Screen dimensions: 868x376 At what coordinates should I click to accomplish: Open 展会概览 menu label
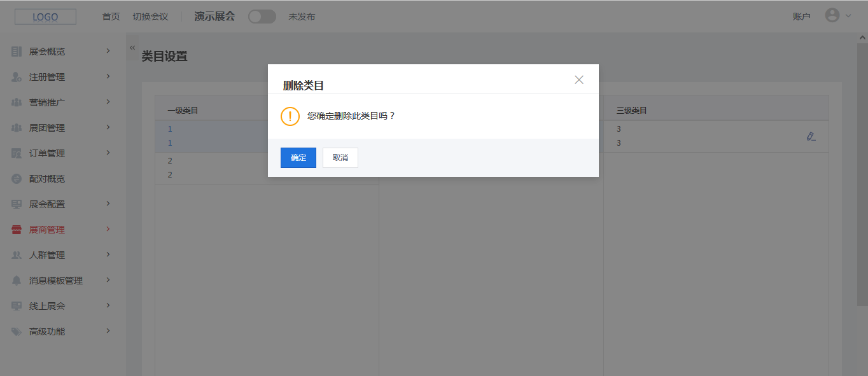click(47, 52)
